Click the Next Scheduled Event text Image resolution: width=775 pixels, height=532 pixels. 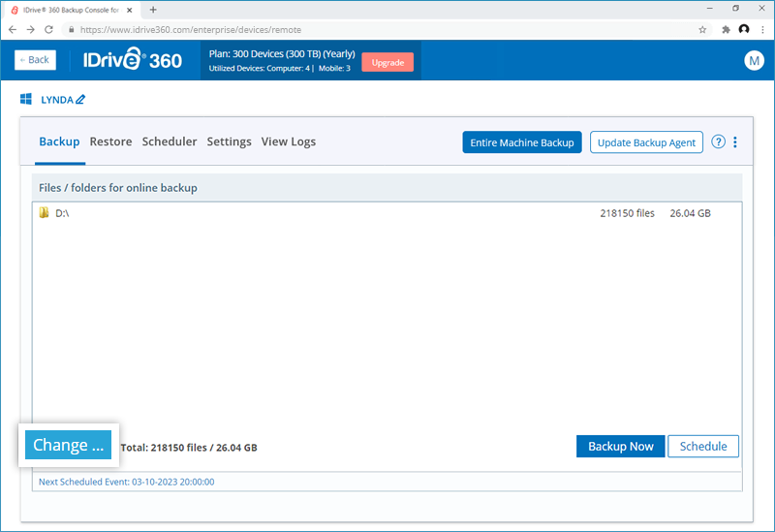(127, 482)
